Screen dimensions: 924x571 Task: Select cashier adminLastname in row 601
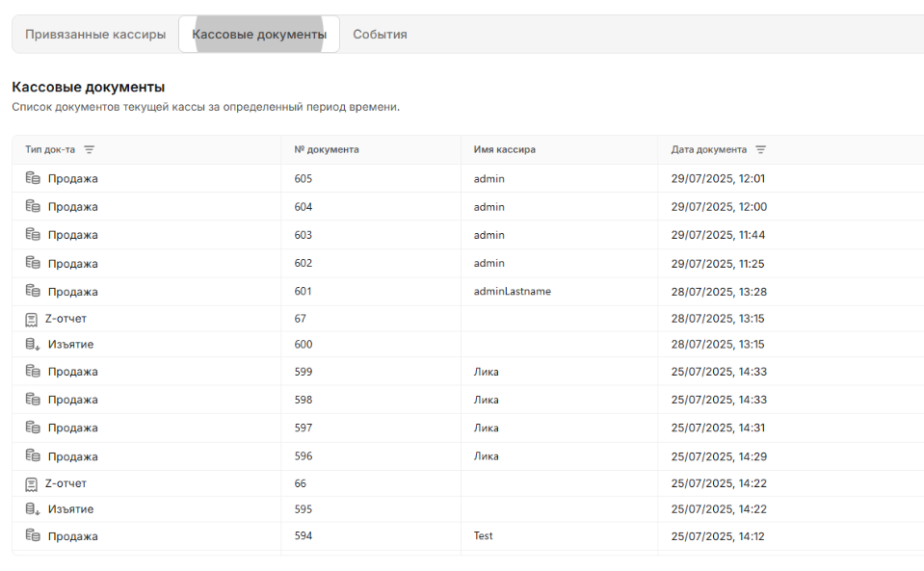tap(513, 292)
